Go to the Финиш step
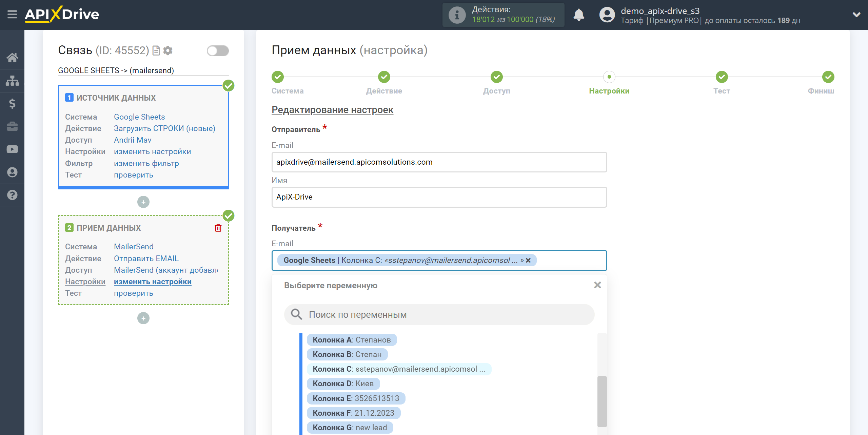 click(x=828, y=77)
